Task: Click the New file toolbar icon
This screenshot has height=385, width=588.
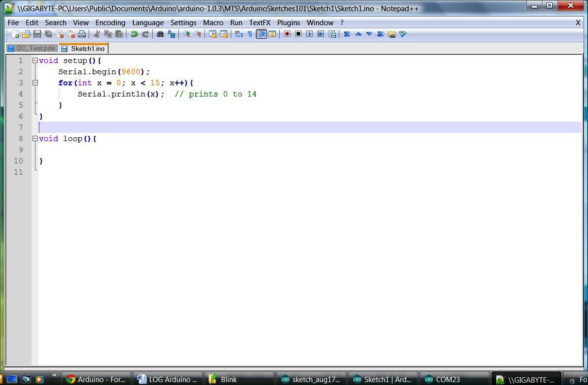Action: click(x=16, y=34)
